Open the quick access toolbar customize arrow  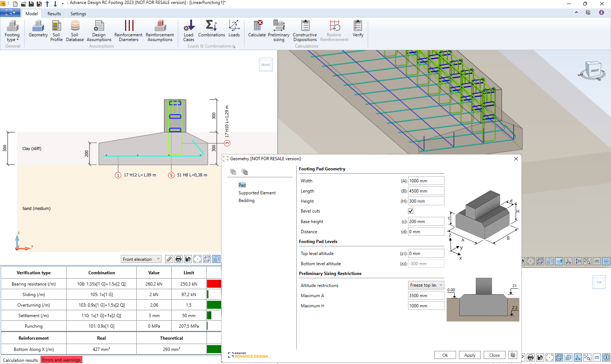point(63,4)
